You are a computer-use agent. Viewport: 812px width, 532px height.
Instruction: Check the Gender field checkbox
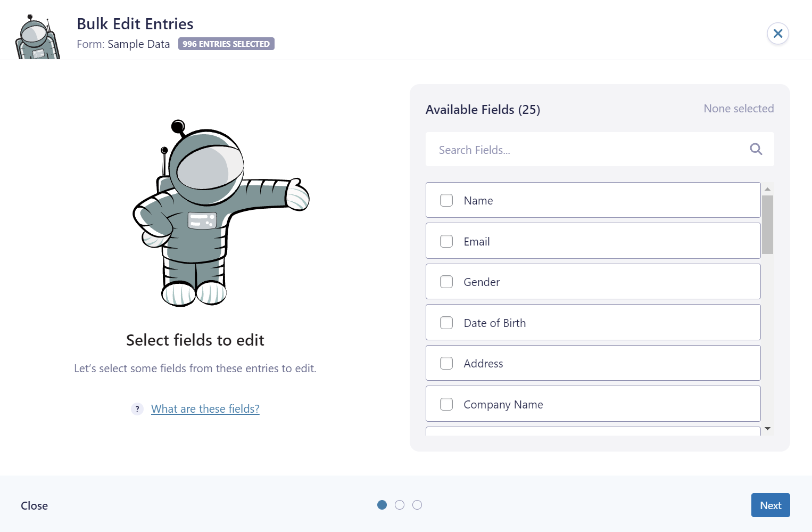(446, 282)
